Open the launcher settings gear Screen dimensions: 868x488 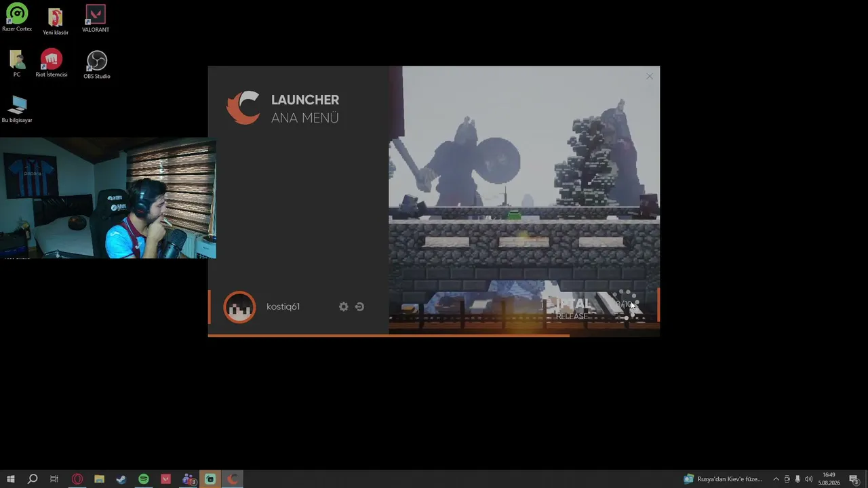(x=343, y=306)
